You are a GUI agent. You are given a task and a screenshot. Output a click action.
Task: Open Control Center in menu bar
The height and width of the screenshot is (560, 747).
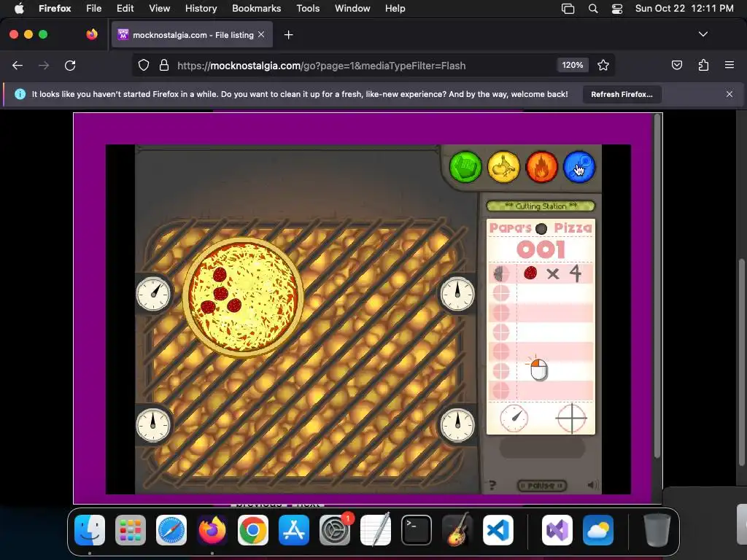(x=617, y=9)
